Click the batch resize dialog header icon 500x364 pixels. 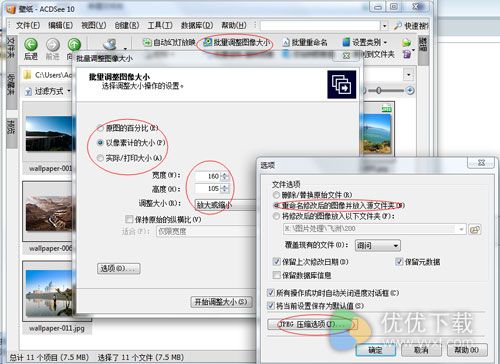pos(342,84)
